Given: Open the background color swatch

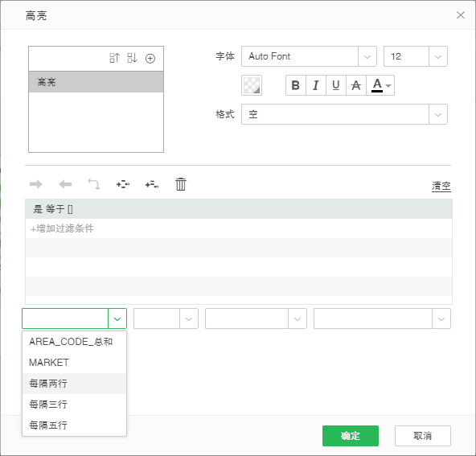Looking at the screenshot, I should tap(252, 85).
